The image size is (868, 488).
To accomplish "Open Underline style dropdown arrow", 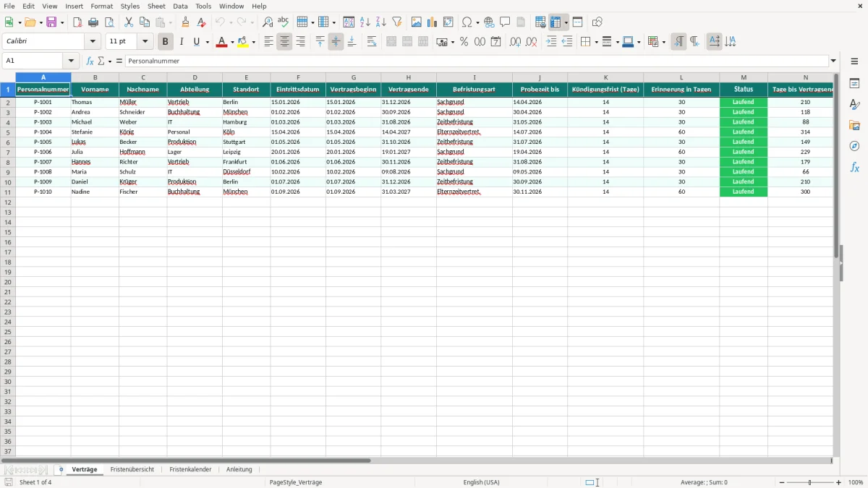I will (x=207, y=42).
